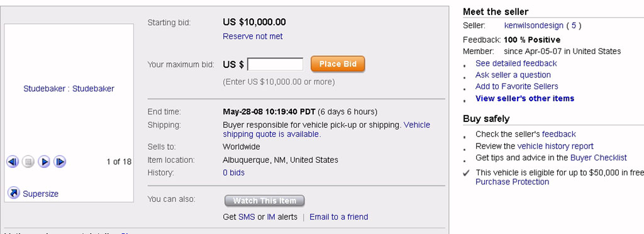Open the SMS alerts link
Screen dimensions: 644x234
point(247,217)
